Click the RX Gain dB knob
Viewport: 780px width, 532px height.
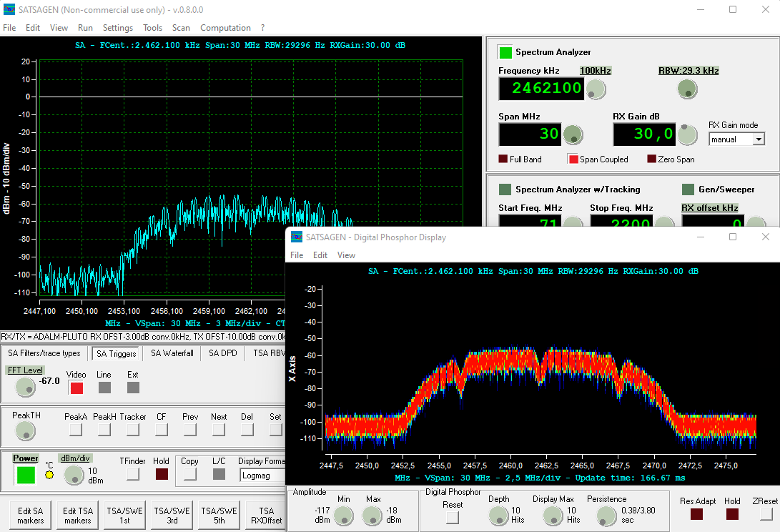coord(688,134)
